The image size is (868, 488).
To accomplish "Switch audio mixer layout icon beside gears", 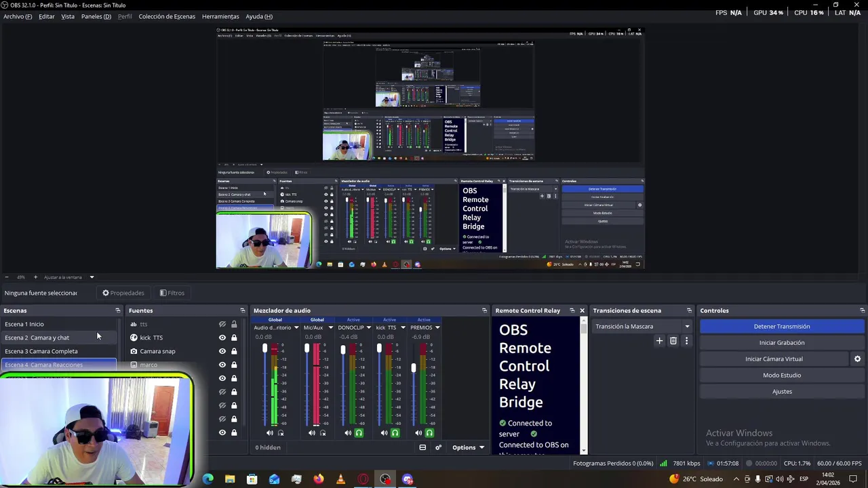I will 422,447.
